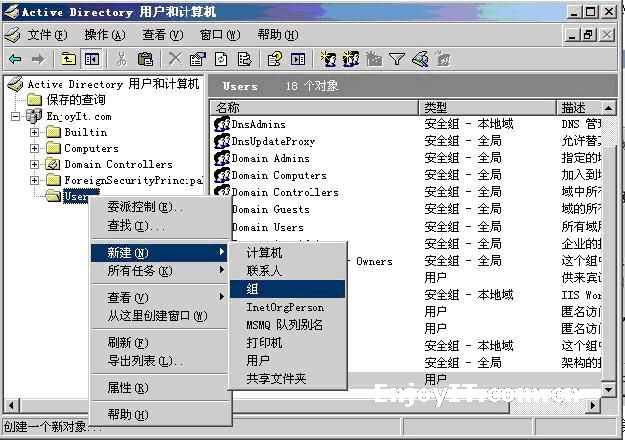Open the 所有任务(K) submenu
Image resolution: width=625 pixels, height=440 pixels.
(x=159, y=271)
